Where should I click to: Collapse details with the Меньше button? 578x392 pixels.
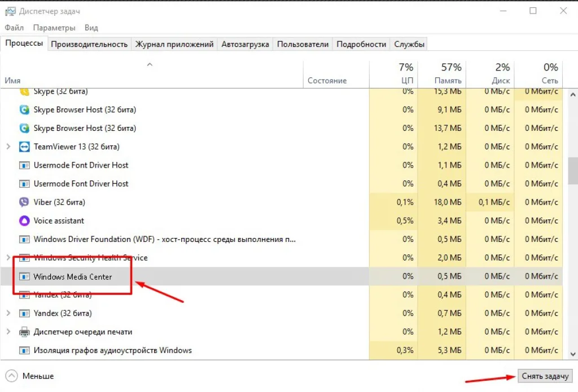pyautogui.click(x=30, y=376)
